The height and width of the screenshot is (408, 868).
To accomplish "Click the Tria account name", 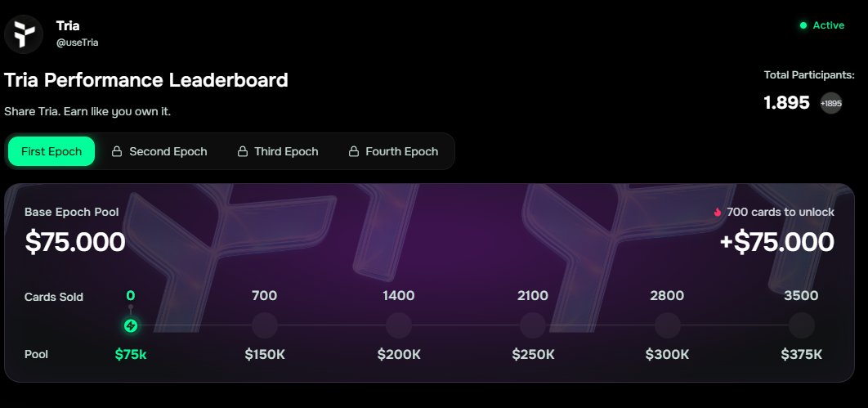I will point(68,26).
